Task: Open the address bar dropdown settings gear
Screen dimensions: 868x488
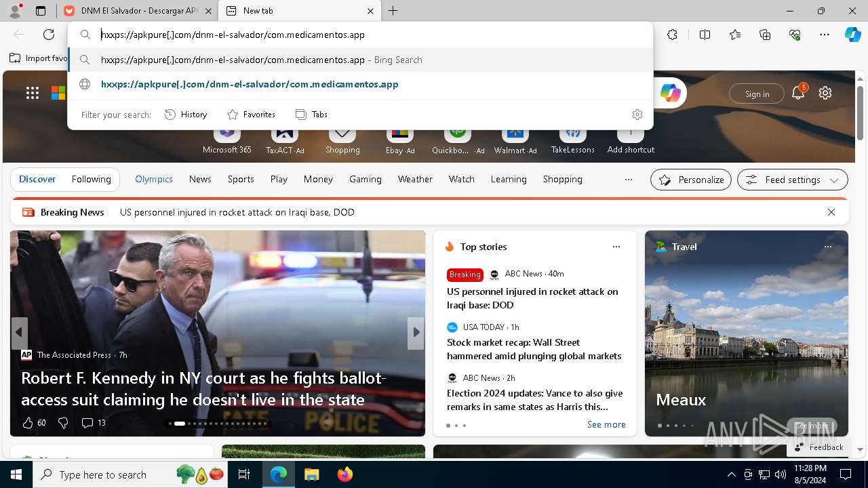Action: point(637,115)
